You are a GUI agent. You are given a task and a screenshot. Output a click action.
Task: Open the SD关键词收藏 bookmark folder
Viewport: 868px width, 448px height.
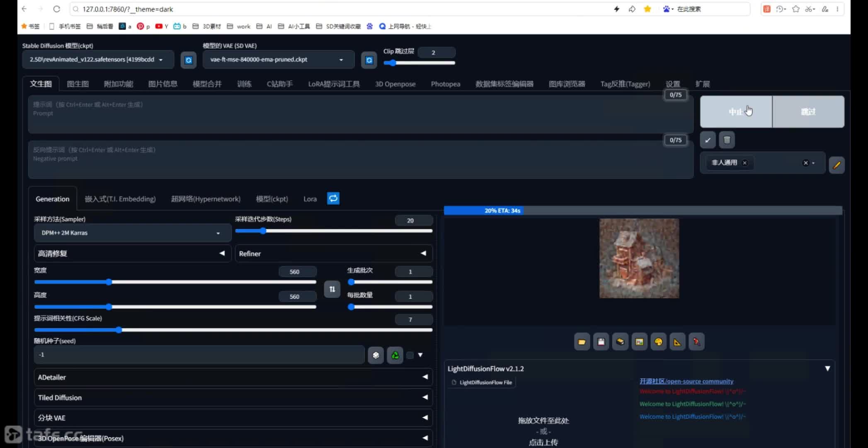[x=338, y=26]
